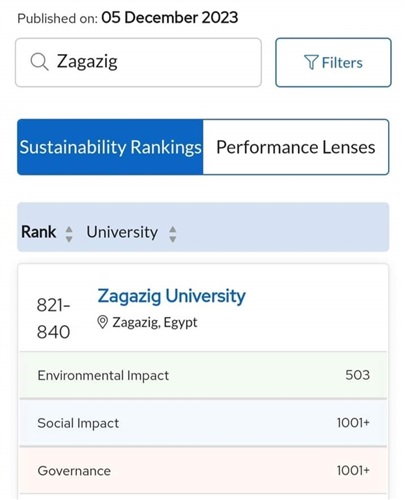Click the Rank column header

point(39,232)
